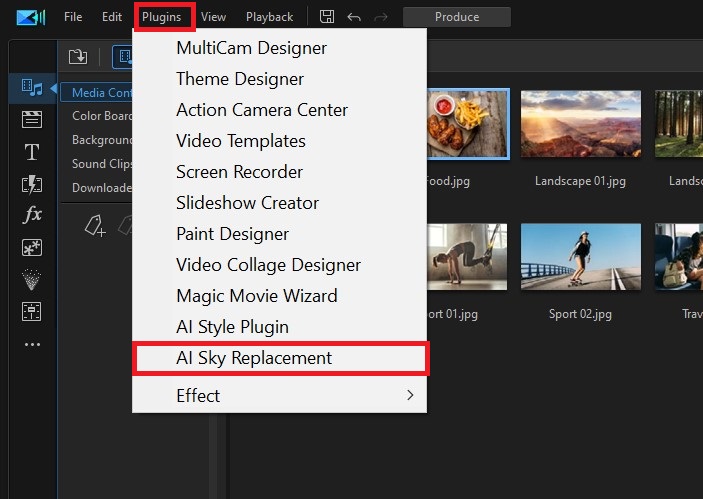Show more rooms via three-dots icon
This screenshot has width=703, height=499.
click(32, 344)
